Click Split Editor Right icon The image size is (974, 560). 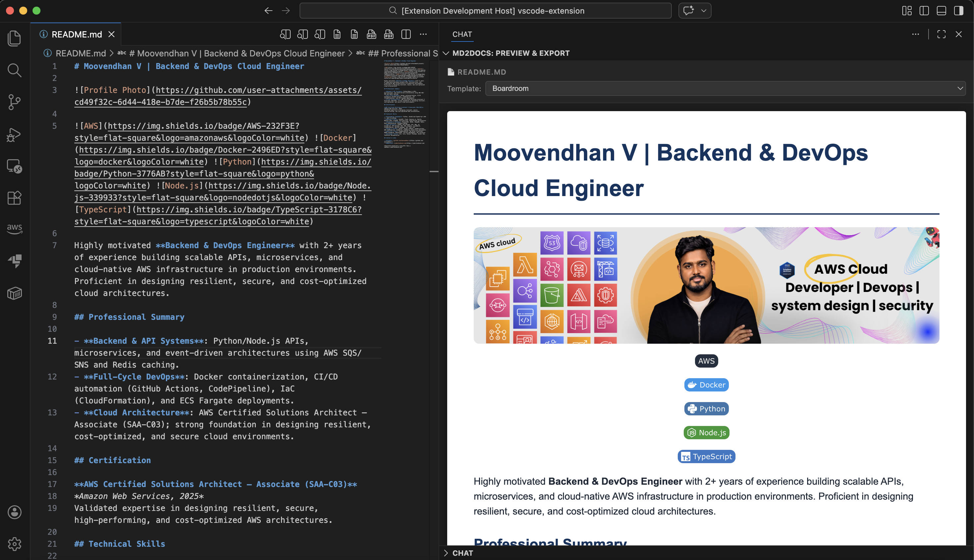click(406, 34)
